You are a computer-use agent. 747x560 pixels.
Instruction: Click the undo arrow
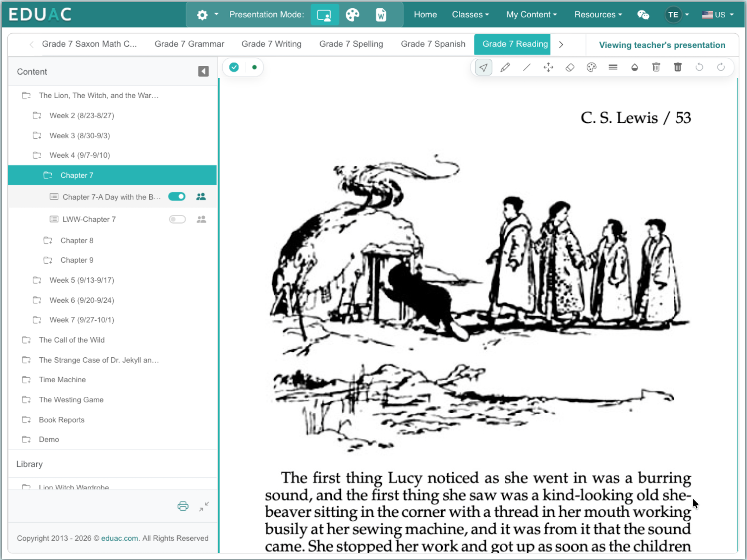click(x=699, y=68)
